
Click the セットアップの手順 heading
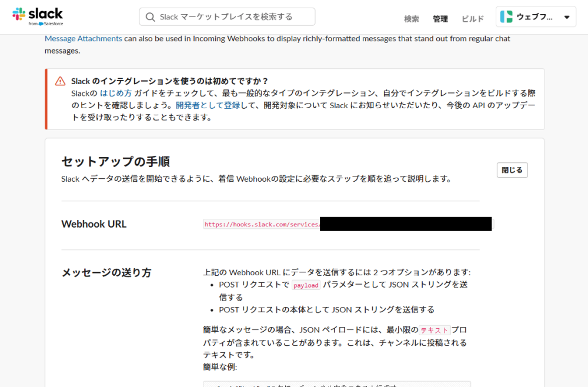pos(115,162)
